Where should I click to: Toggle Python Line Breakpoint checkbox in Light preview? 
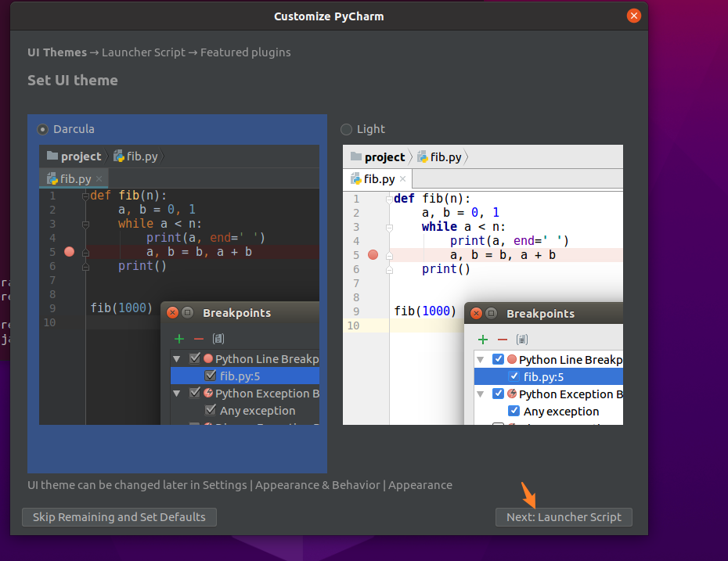(498, 359)
